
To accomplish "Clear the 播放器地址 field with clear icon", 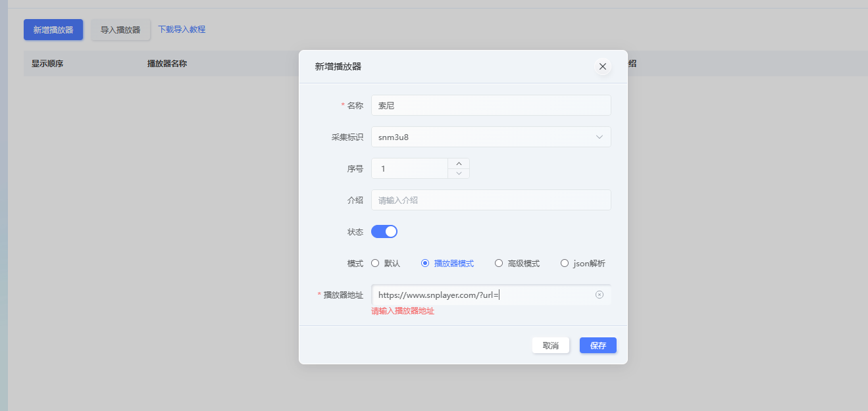I will click(599, 295).
